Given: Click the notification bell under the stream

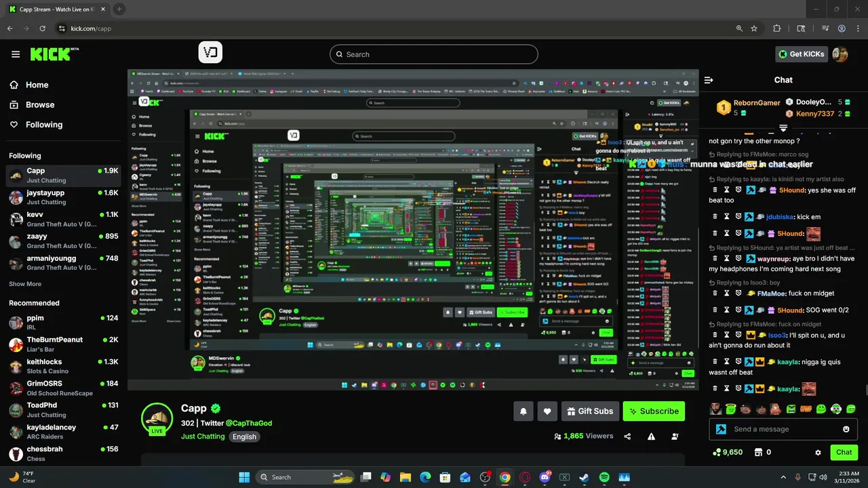Looking at the screenshot, I should pyautogui.click(x=524, y=411).
